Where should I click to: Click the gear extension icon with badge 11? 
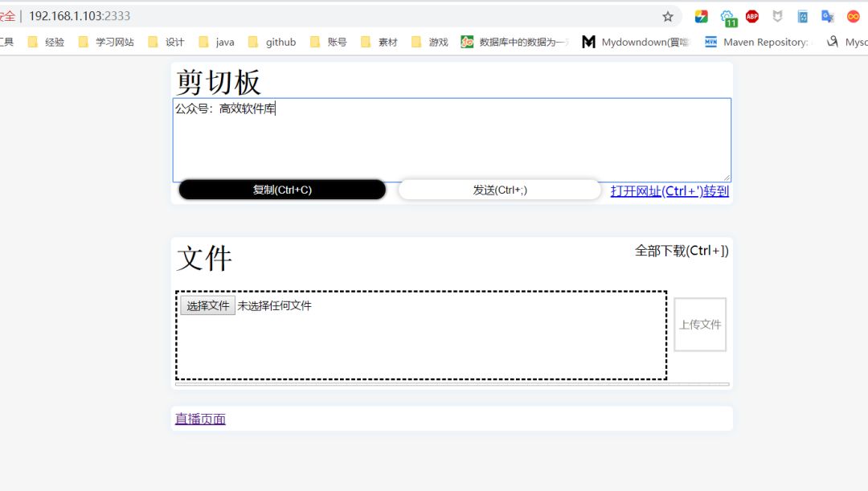(727, 15)
